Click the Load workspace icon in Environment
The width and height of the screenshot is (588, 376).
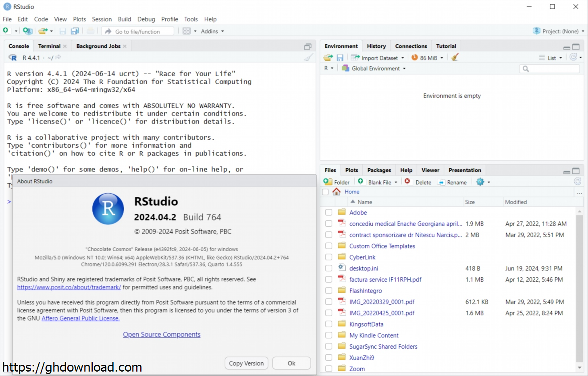point(328,58)
